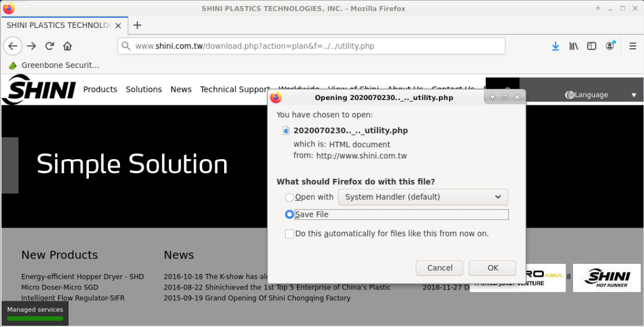Enable Do this automatically for files checkbox
Image resolution: width=644 pixels, height=327 pixels.
click(289, 234)
